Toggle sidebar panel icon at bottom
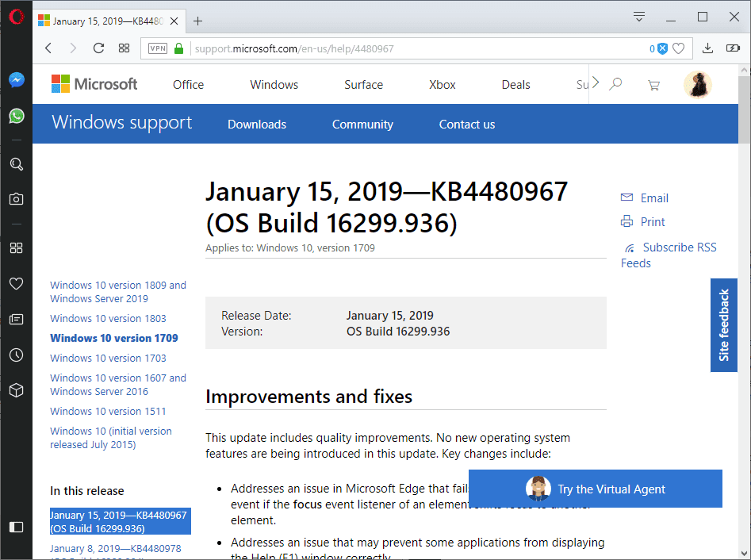751x560 pixels. coord(17,527)
